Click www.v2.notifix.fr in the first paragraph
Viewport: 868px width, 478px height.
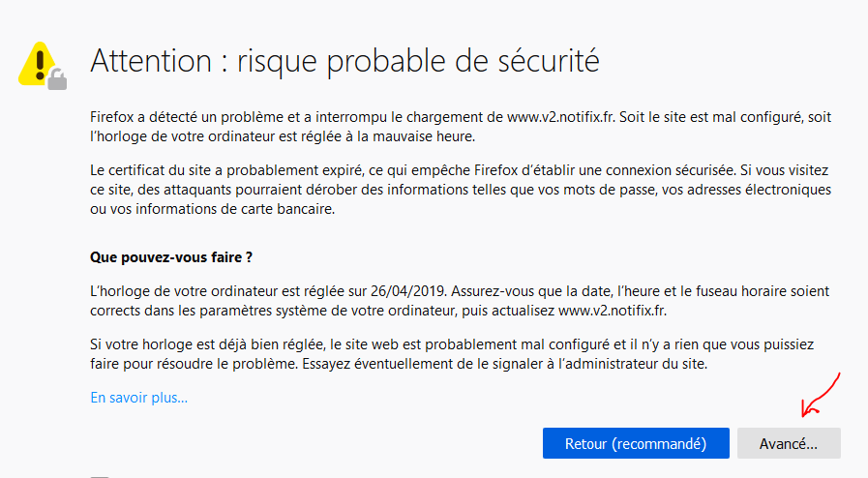561,117
